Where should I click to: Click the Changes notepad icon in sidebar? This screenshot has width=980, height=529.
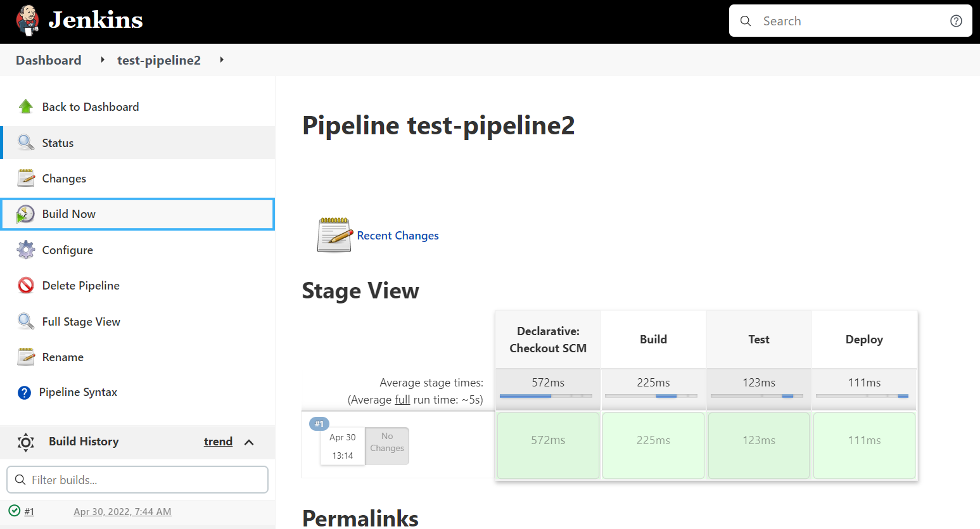click(x=25, y=178)
